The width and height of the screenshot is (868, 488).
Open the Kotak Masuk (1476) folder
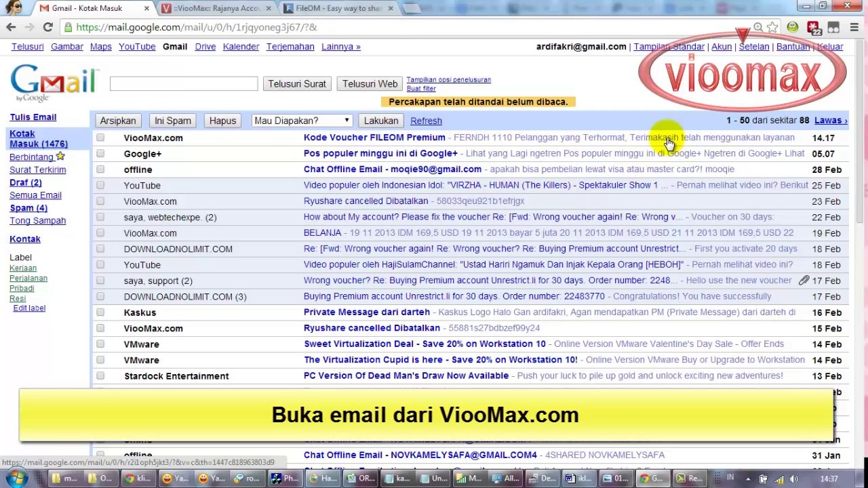pos(39,139)
